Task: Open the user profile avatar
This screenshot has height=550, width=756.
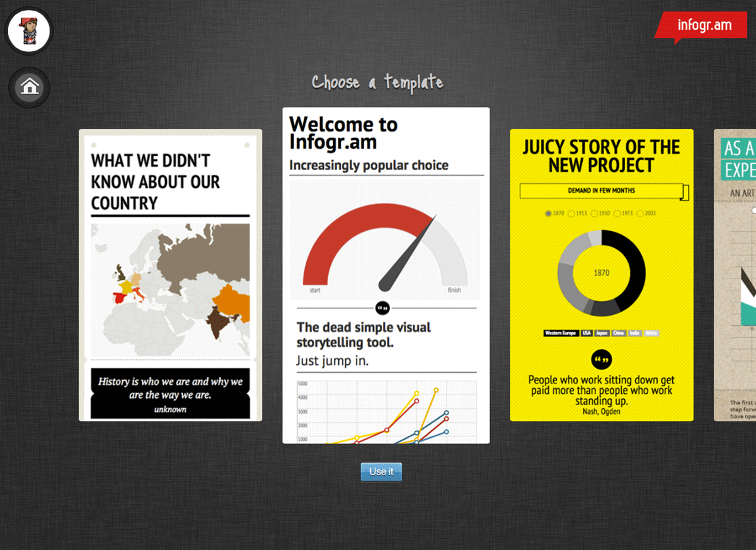Action: pyautogui.click(x=28, y=31)
